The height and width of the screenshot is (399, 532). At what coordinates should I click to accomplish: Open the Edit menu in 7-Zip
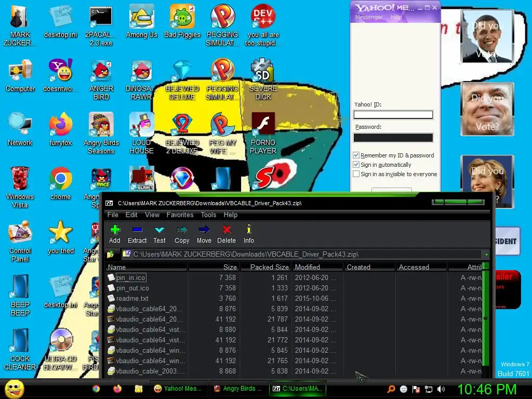pos(131,215)
